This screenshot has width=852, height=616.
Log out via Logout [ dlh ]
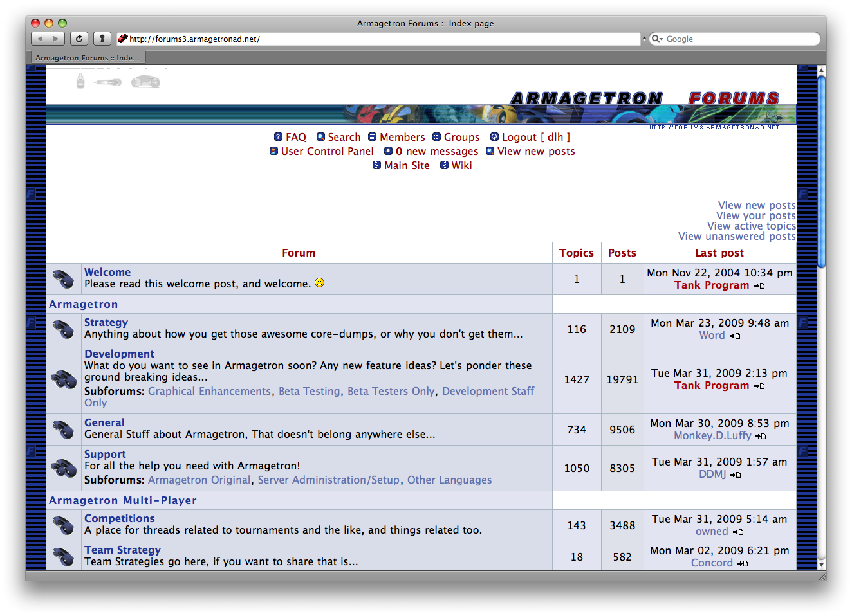535,137
